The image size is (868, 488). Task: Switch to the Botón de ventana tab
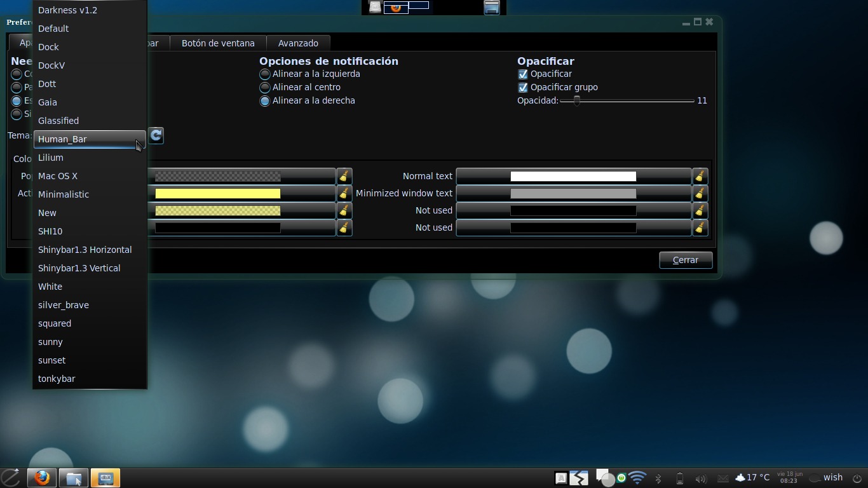click(218, 43)
